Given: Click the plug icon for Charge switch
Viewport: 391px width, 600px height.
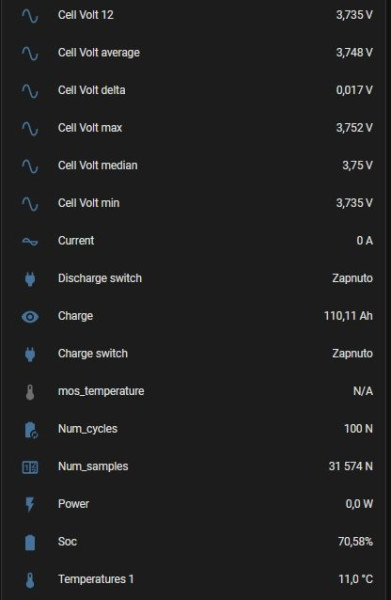Looking at the screenshot, I should [x=30, y=354].
